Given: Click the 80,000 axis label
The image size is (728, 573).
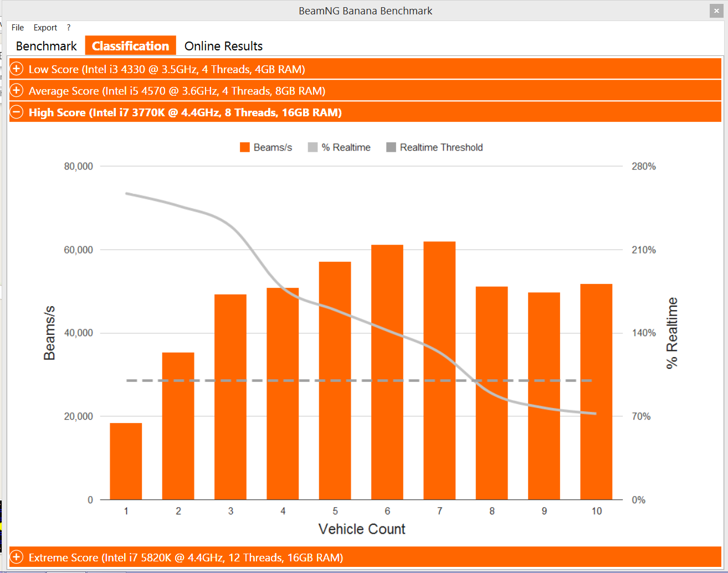Looking at the screenshot, I should click(79, 167).
